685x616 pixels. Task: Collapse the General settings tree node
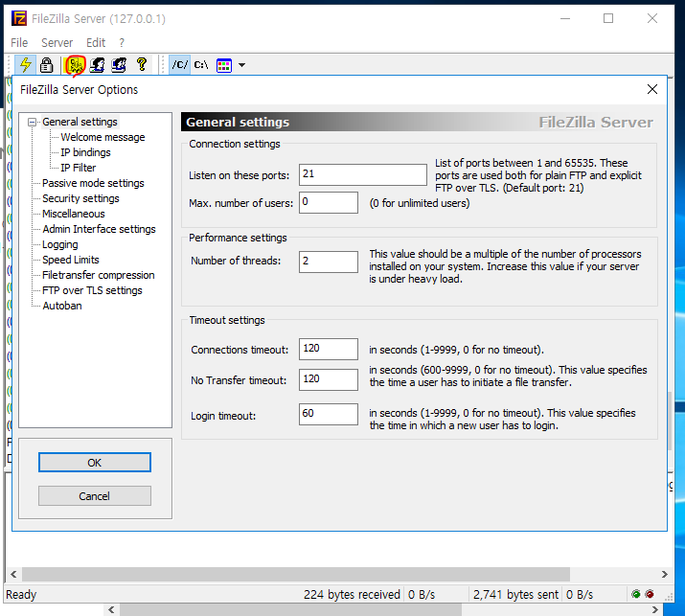[32, 122]
